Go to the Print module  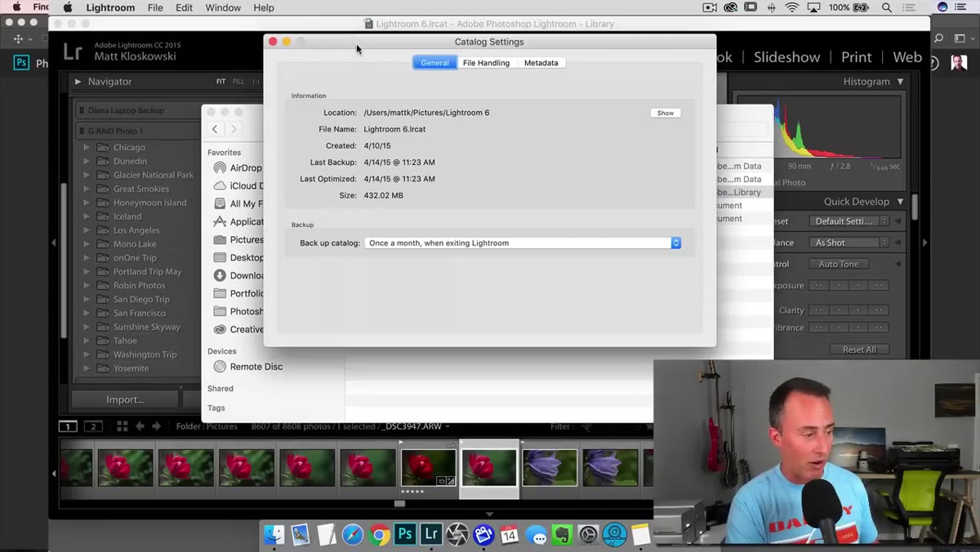[x=857, y=57]
